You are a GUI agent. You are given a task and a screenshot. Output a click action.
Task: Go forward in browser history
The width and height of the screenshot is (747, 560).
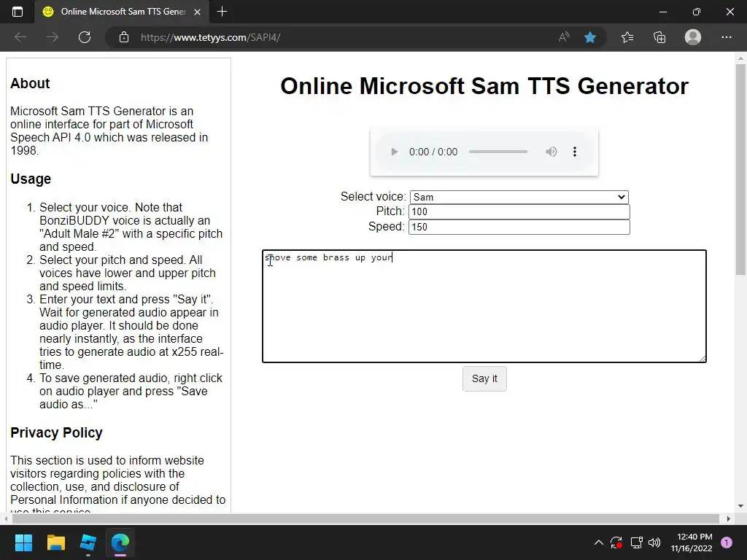pos(53,37)
